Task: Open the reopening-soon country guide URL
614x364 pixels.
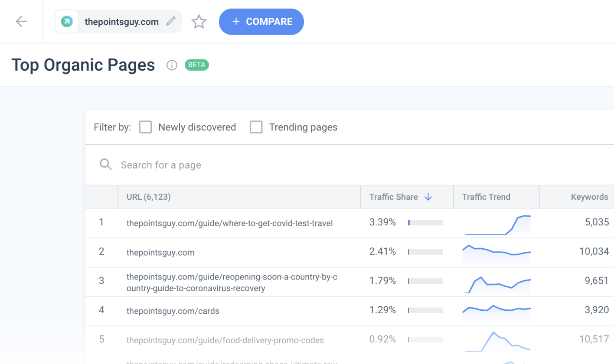Action: click(x=232, y=282)
